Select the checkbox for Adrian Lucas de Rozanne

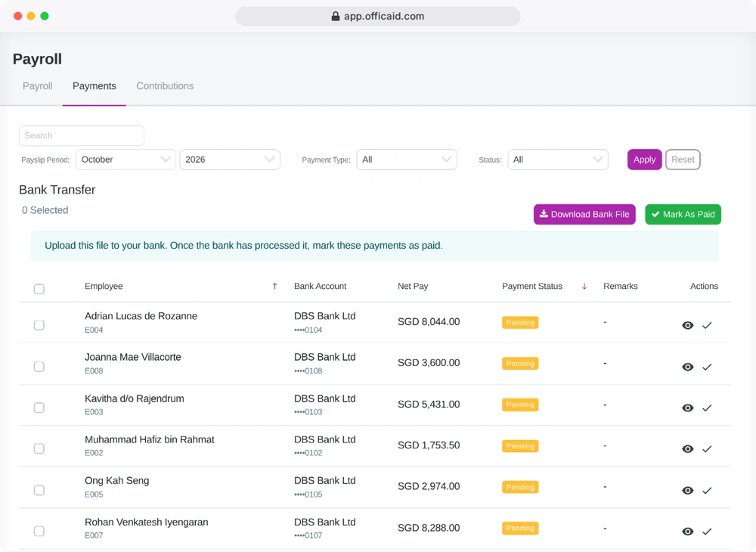39,325
